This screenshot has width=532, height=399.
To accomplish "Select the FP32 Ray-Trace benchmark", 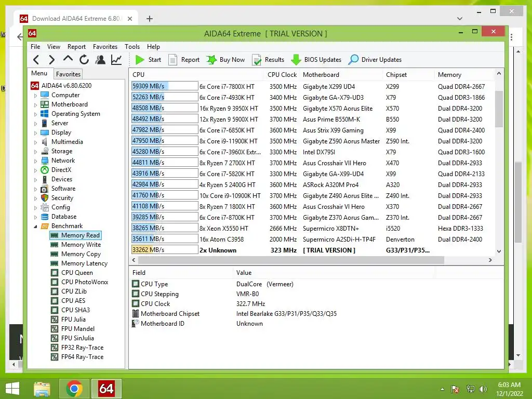I will pyautogui.click(x=77, y=348).
